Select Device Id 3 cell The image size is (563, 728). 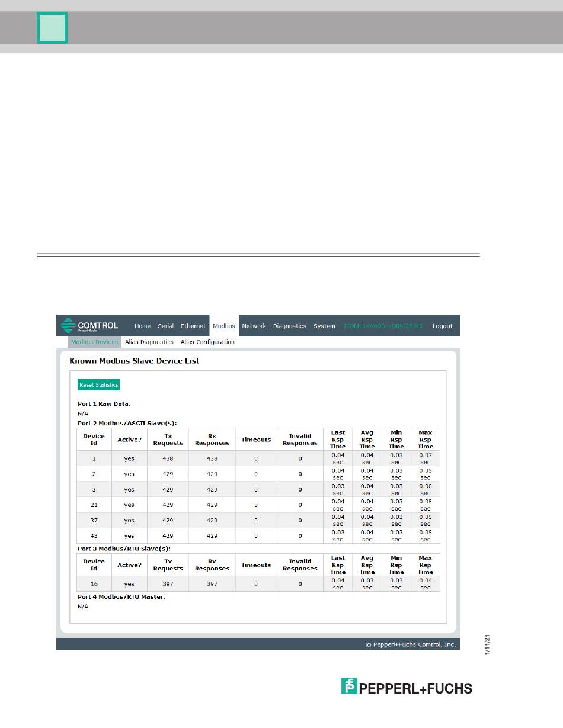tap(94, 489)
